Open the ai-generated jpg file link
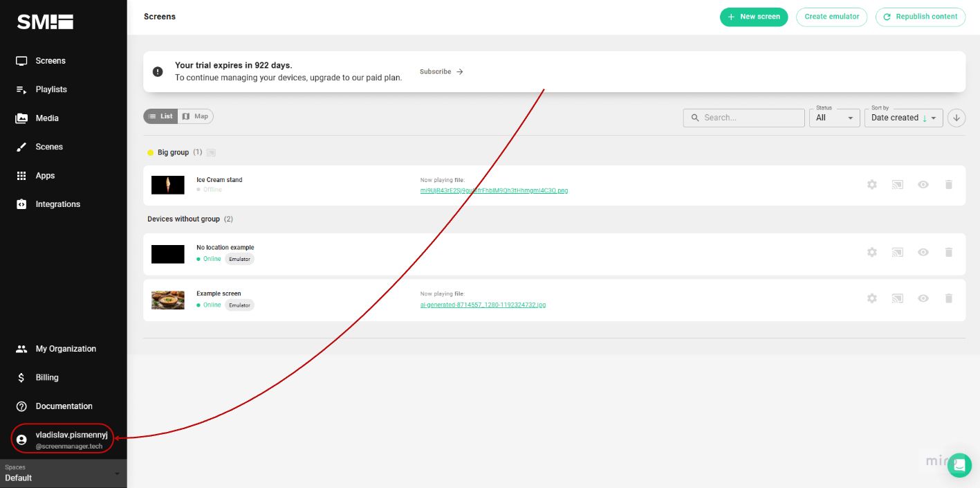 click(x=483, y=305)
